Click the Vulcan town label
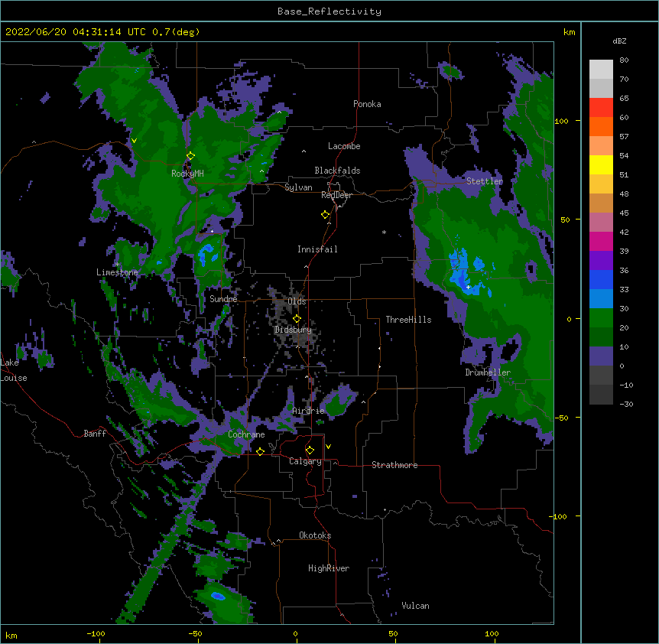This screenshot has height=644, width=659. pos(415,606)
